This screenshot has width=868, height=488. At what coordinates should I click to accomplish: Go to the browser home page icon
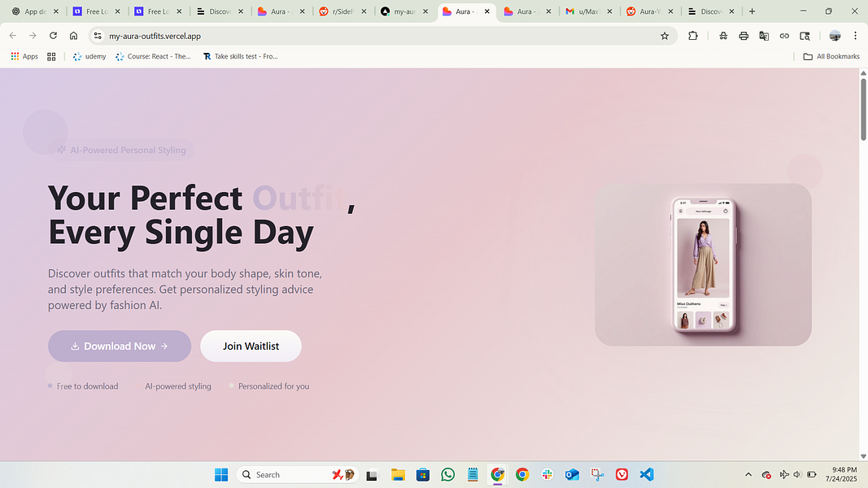click(73, 36)
